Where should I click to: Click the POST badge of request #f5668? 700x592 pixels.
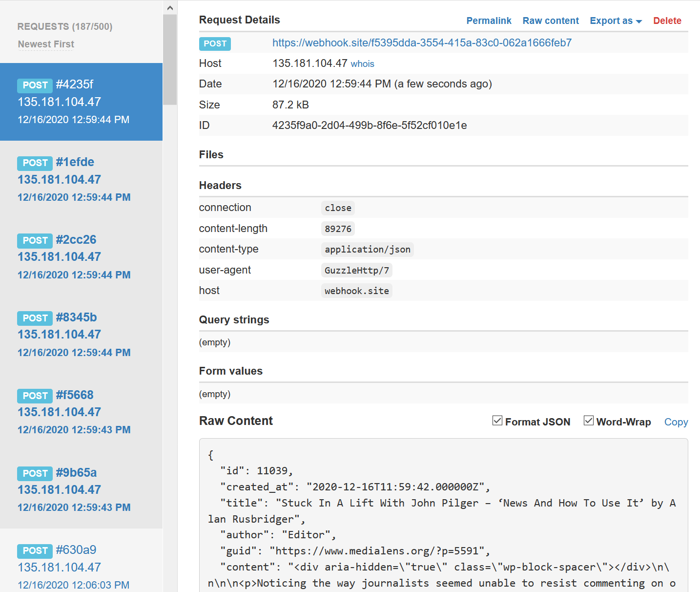pyautogui.click(x=35, y=396)
